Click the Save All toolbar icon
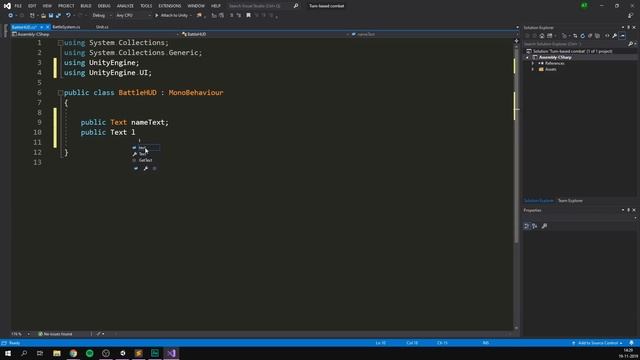The height and width of the screenshot is (360, 640). [x=58, y=16]
